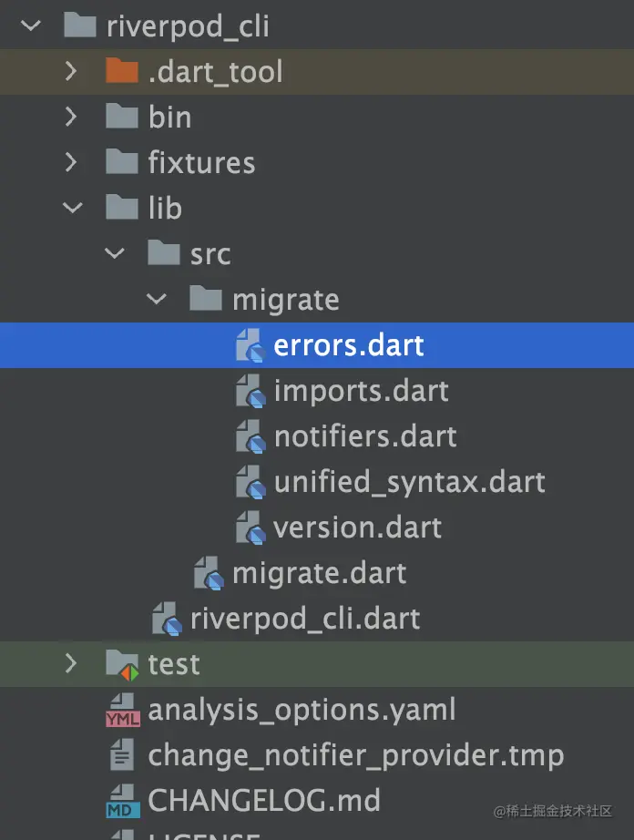Viewport: 634px width, 840px height.
Task: Collapse the riverpod_cli root folder
Action: point(31,26)
